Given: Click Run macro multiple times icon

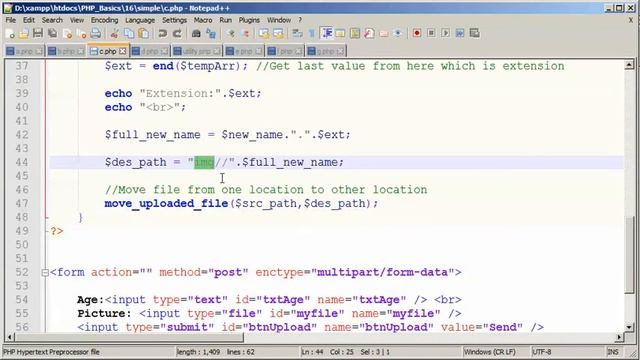Looking at the screenshot, I should point(460,33).
